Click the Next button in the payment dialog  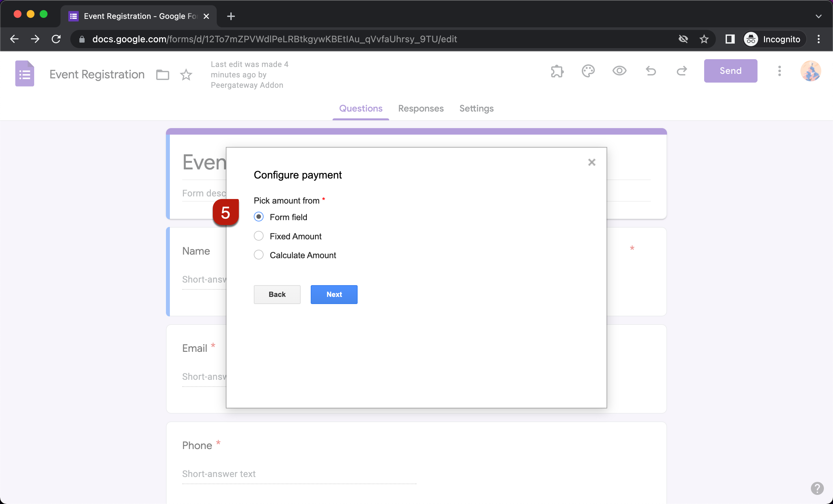point(334,294)
